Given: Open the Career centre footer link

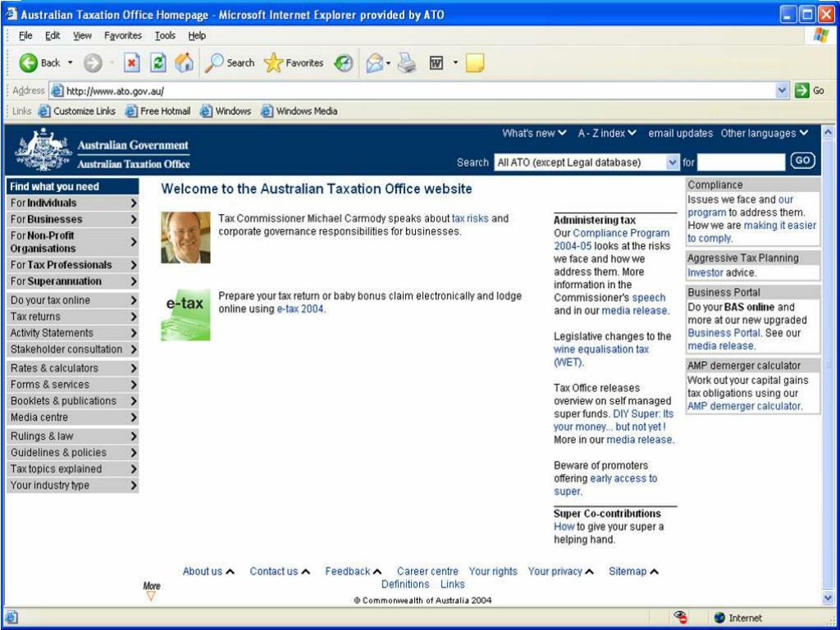Looking at the screenshot, I should click(x=427, y=571).
